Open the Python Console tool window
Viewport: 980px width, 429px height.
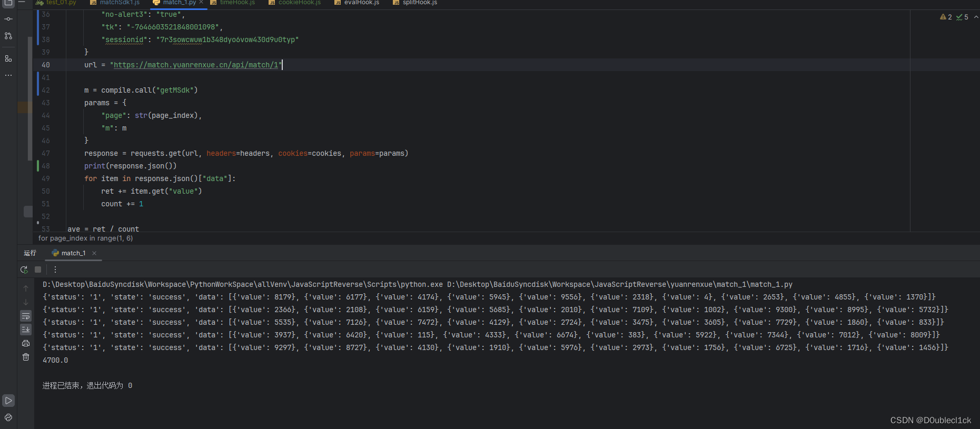point(8,417)
